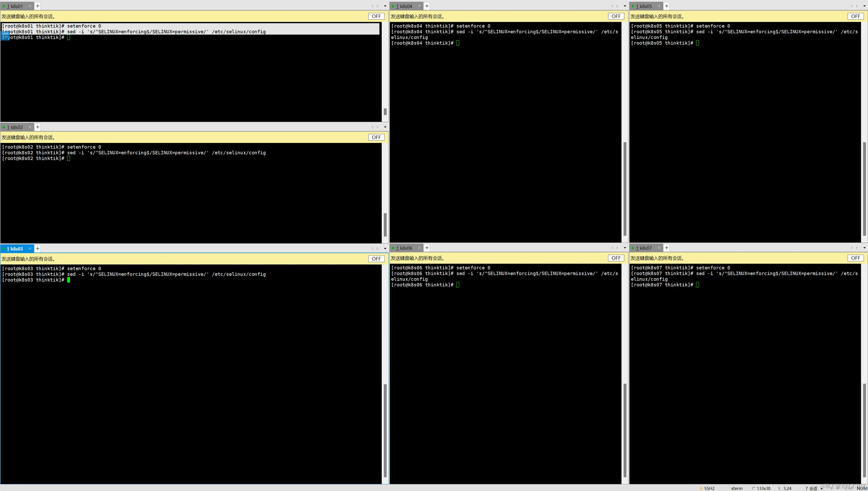Click inside the k8s06 terminal area

pos(505,371)
